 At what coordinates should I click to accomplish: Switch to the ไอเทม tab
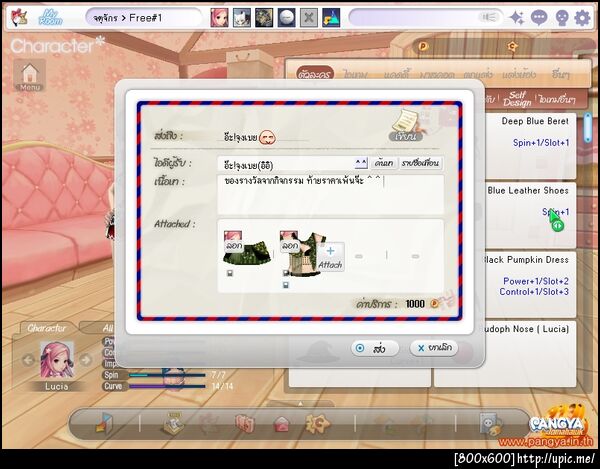[x=355, y=74]
